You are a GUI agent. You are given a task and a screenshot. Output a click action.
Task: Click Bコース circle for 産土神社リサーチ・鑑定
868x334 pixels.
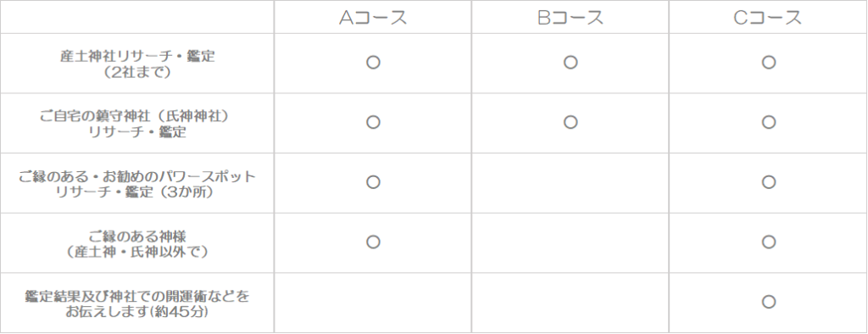click(570, 62)
